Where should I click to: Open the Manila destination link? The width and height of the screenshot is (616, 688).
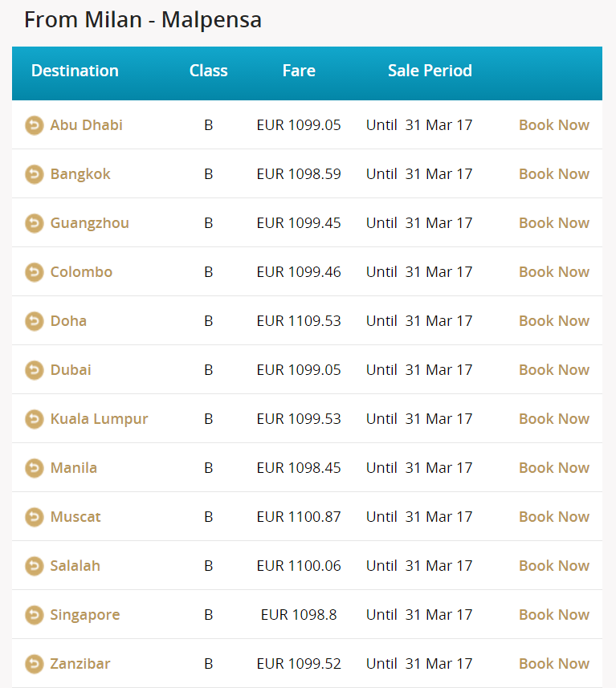(x=73, y=468)
